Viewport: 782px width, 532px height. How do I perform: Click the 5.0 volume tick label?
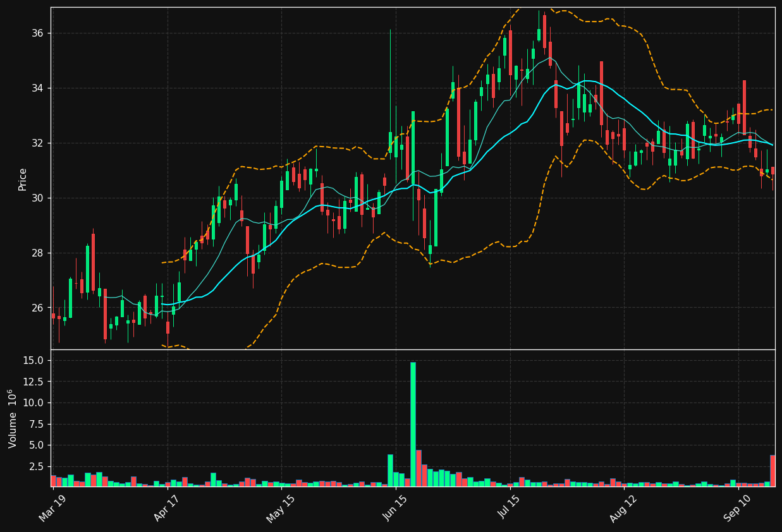(37, 445)
